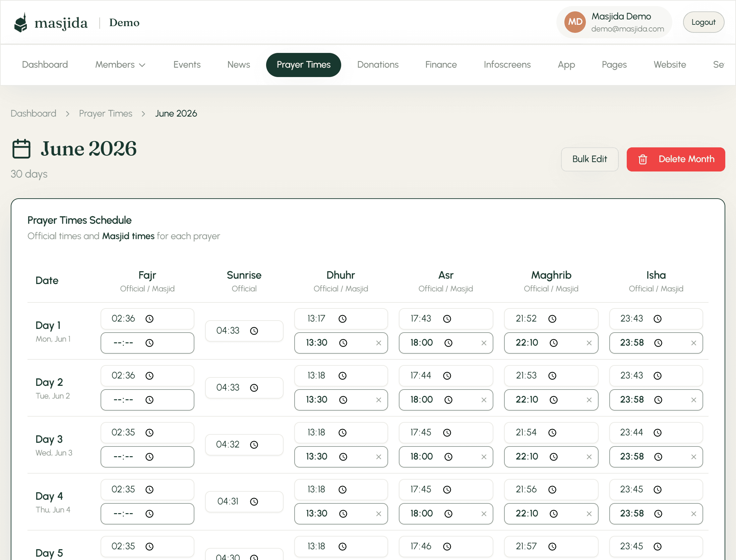Screen dimensions: 736x560
Task: Open the Infoscreens tab
Action: 507,65
